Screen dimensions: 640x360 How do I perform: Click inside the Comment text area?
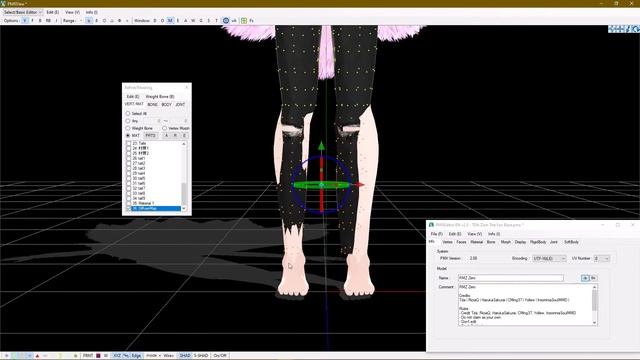coord(525,305)
